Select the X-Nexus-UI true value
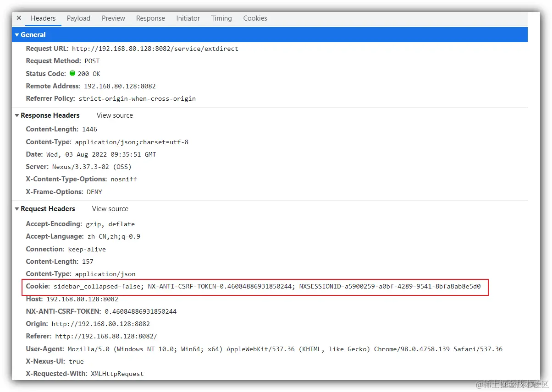The height and width of the screenshot is (392, 552). pyautogui.click(x=76, y=361)
